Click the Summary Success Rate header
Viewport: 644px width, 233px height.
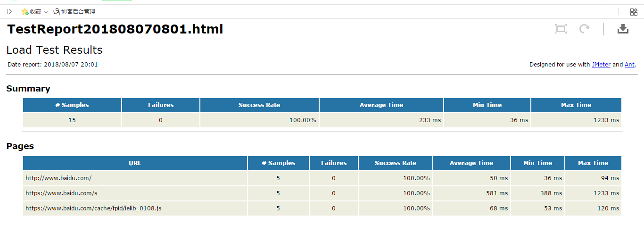pos(259,105)
